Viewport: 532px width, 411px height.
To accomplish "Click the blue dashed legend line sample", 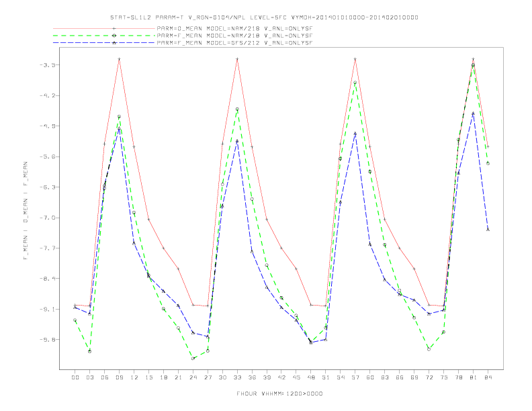I will coord(104,43).
